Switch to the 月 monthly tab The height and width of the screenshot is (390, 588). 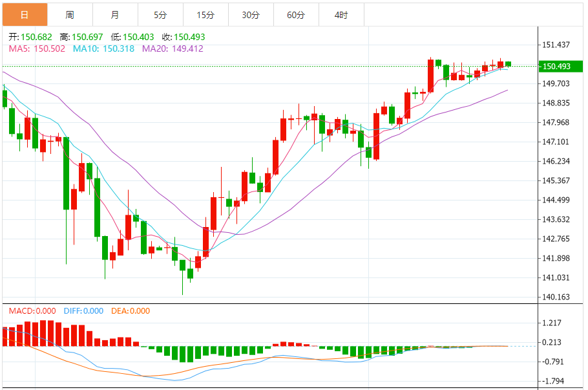point(115,15)
